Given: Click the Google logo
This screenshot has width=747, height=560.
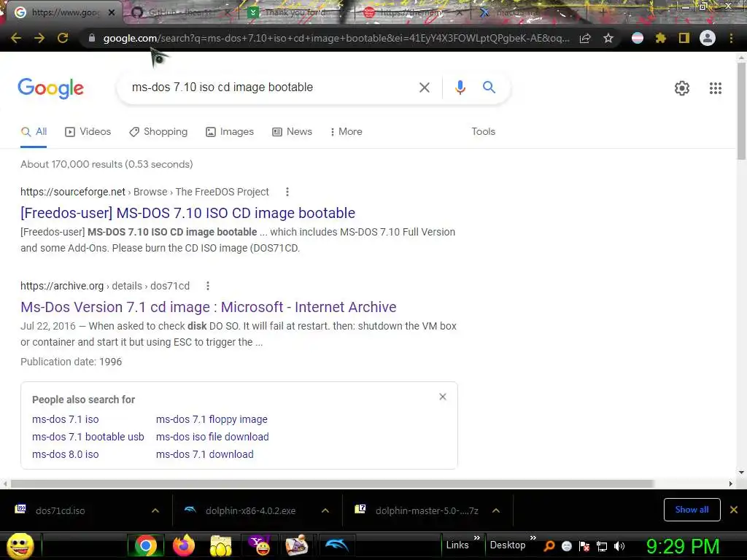Looking at the screenshot, I should 50,88.
